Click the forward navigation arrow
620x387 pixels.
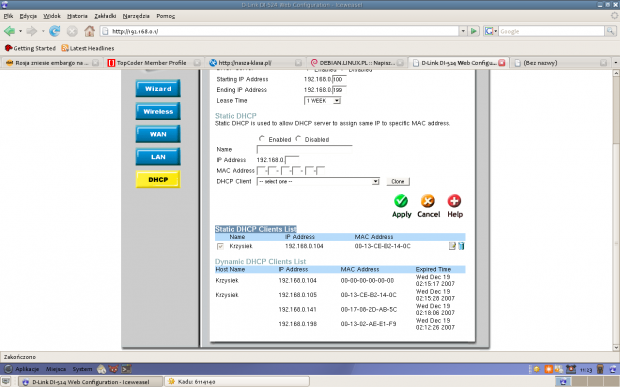click(32, 31)
